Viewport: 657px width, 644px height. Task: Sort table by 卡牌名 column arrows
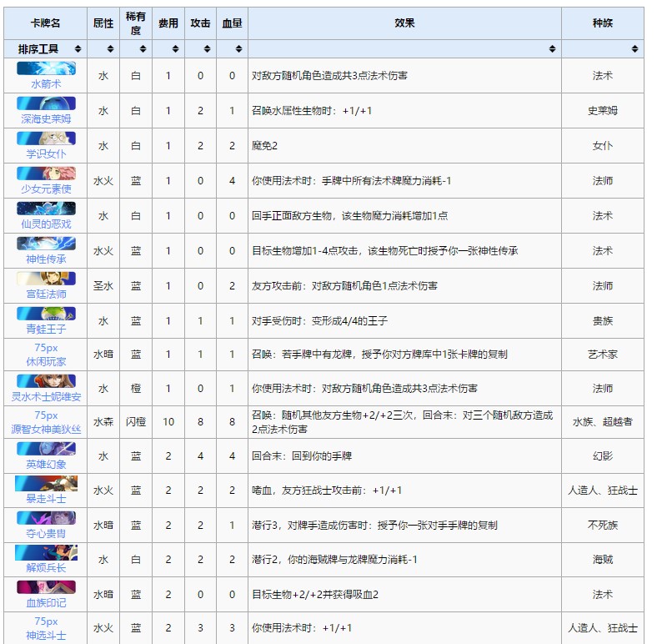coord(78,49)
